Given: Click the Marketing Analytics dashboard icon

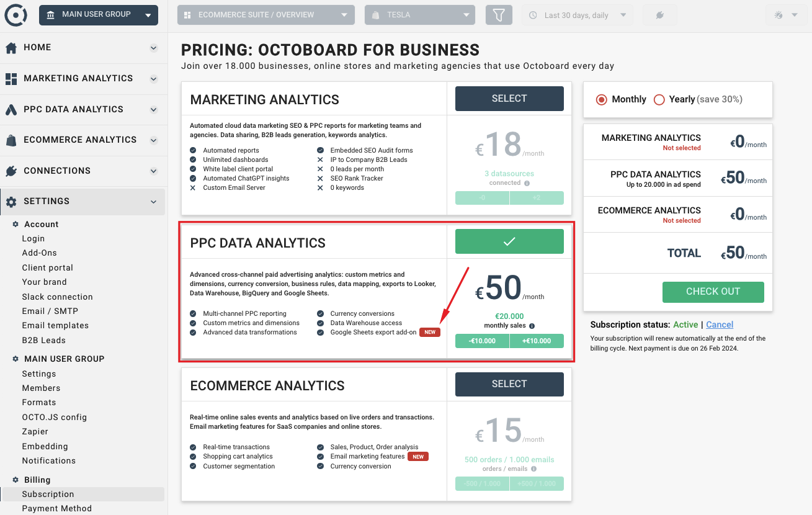Looking at the screenshot, I should [x=11, y=79].
